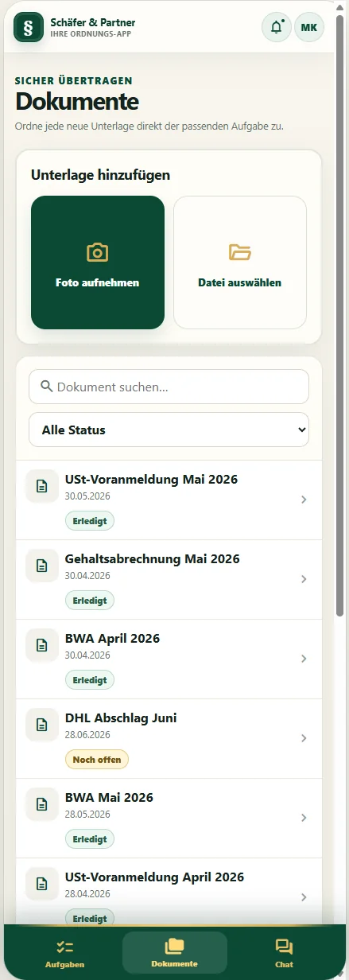Open document titled USt-Voranmeldung Mai 2026
This screenshot has width=349, height=980.
(151, 479)
